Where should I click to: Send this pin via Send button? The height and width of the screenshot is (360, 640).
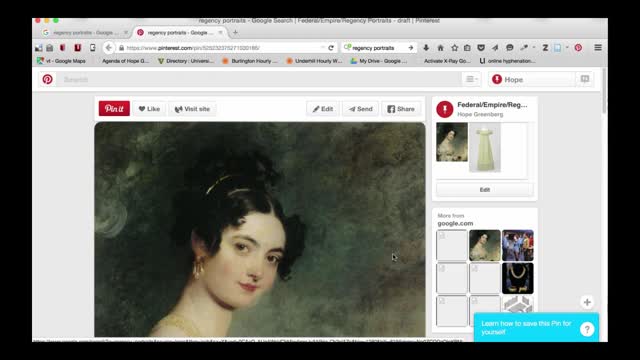pos(360,109)
